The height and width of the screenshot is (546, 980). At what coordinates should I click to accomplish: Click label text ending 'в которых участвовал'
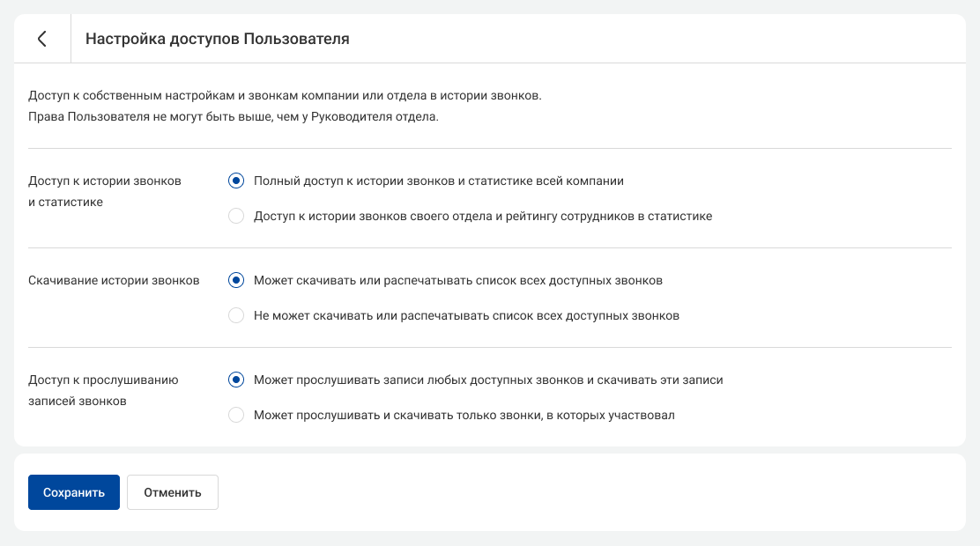pyautogui.click(x=464, y=415)
